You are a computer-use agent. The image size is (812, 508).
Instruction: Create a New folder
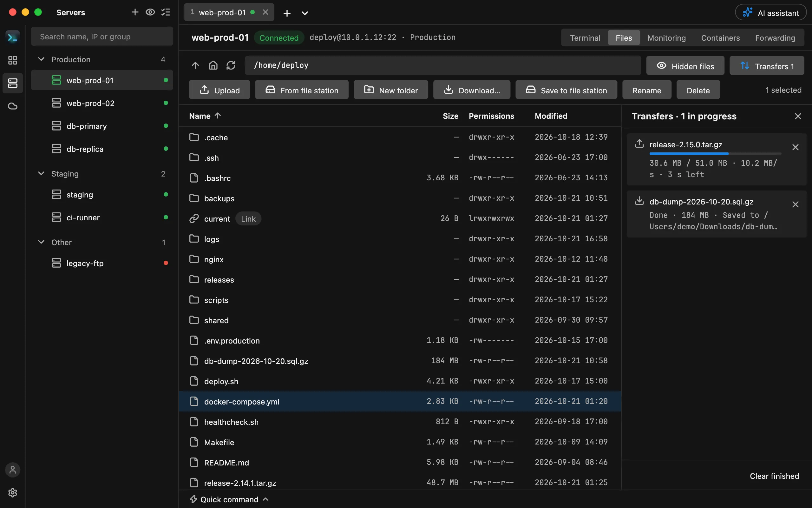click(391, 90)
